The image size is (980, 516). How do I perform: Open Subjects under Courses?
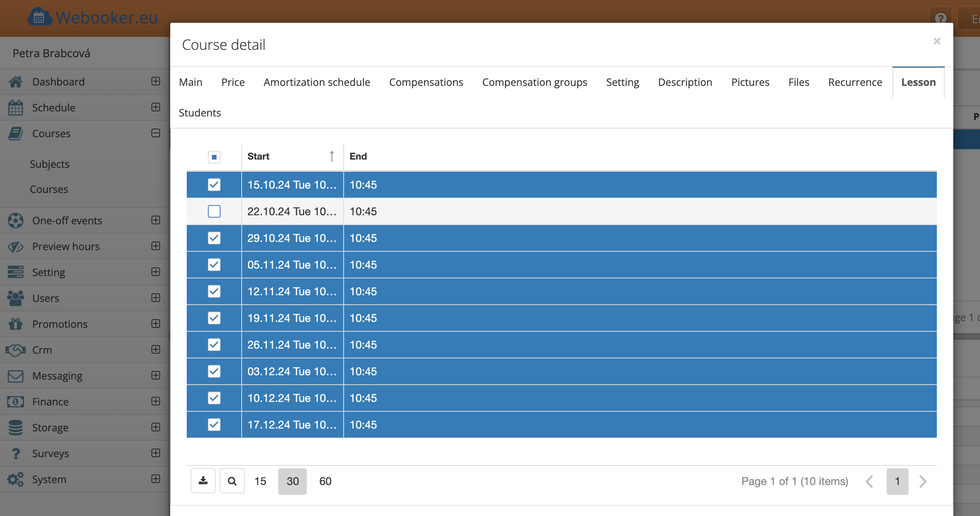tap(49, 164)
